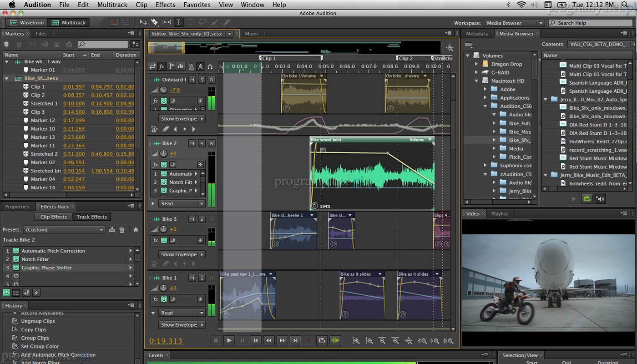This screenshot has height=364, width=637.
Task: Mute the Bike 2 track
Action: pyautogui.click(x=192, y=143)
